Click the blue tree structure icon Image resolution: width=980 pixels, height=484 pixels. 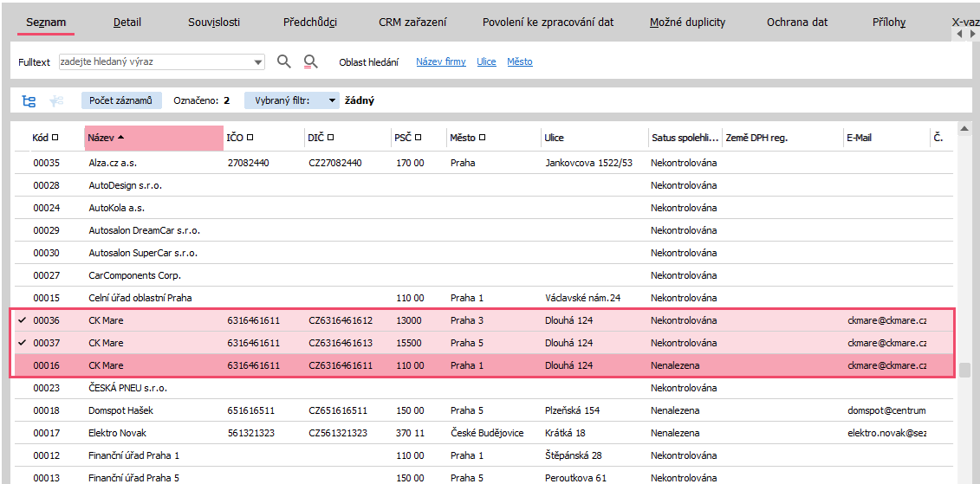point(29,100)
